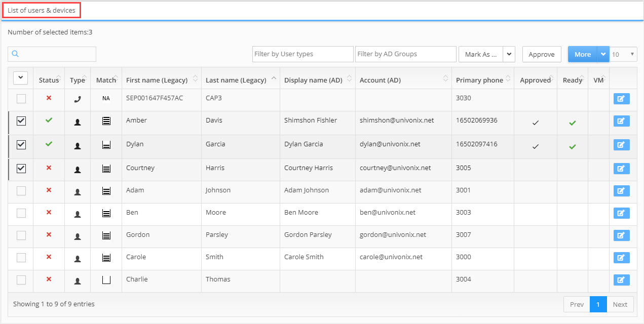Click the red status cross for Gordon Parsley

coord(49,235)
